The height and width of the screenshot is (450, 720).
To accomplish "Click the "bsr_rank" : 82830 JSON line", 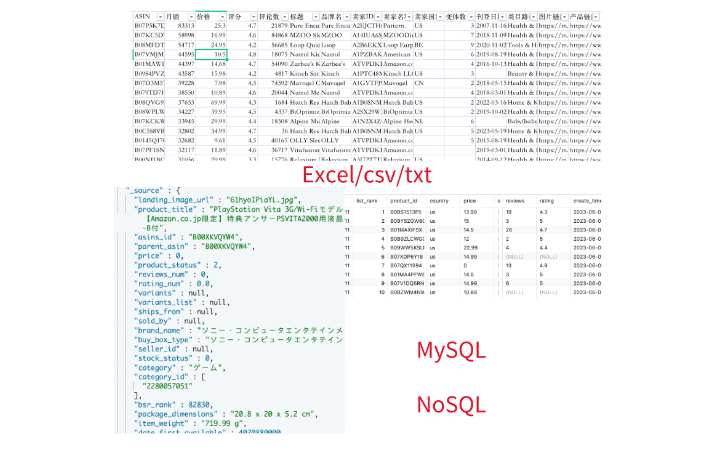I will coord(174,405).
